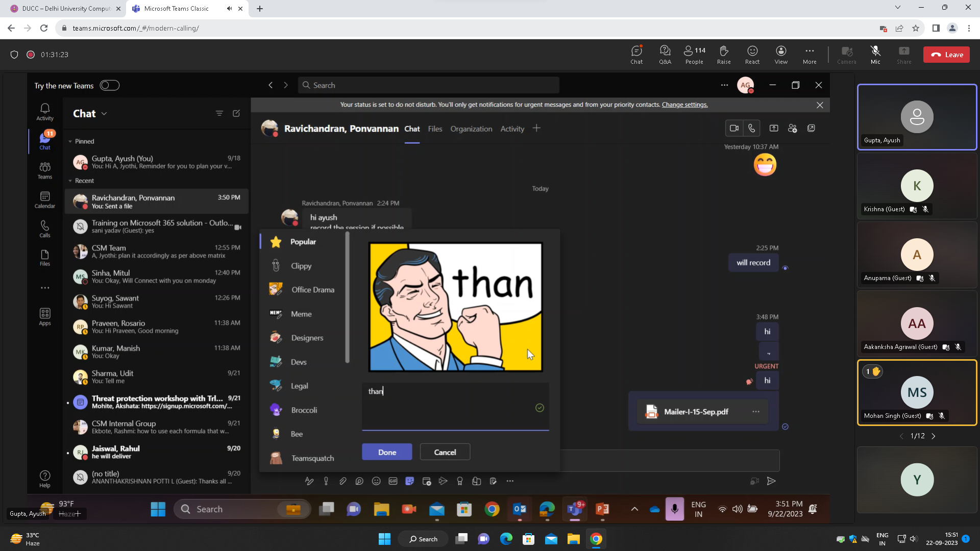This screenshot has width=980, height=551.
Task: Open Calendar in Teams sidebar
Action: [x=45, y=200]
